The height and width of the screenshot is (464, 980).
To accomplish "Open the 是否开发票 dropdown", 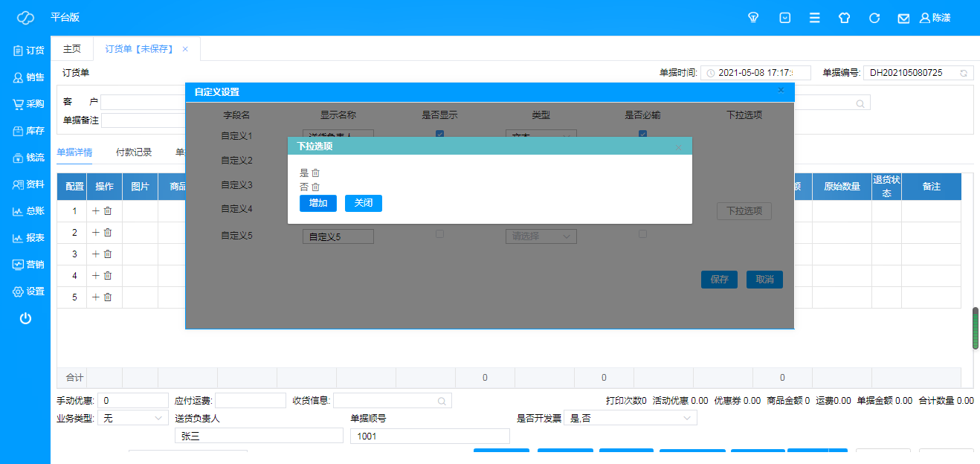I will click(630, 419).
